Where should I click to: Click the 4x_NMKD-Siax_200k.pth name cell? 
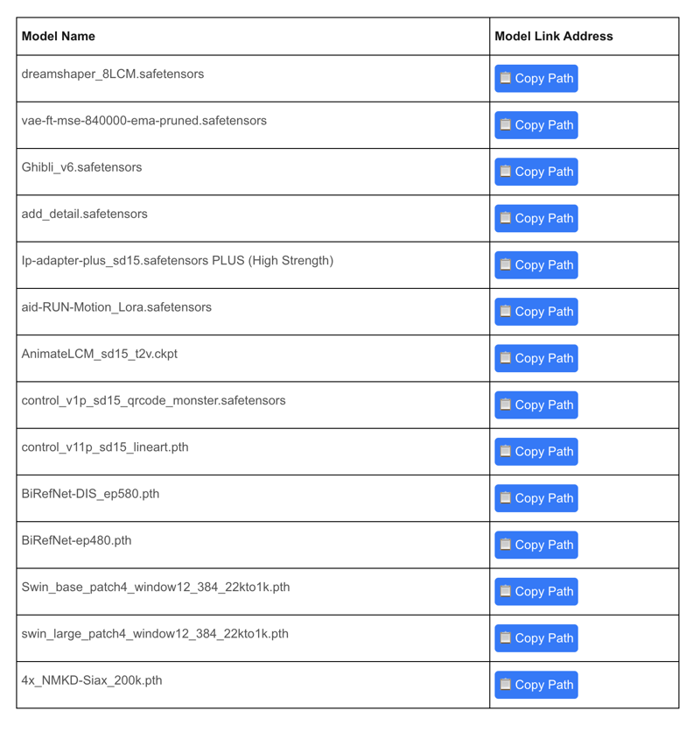[x=253, y=685]
